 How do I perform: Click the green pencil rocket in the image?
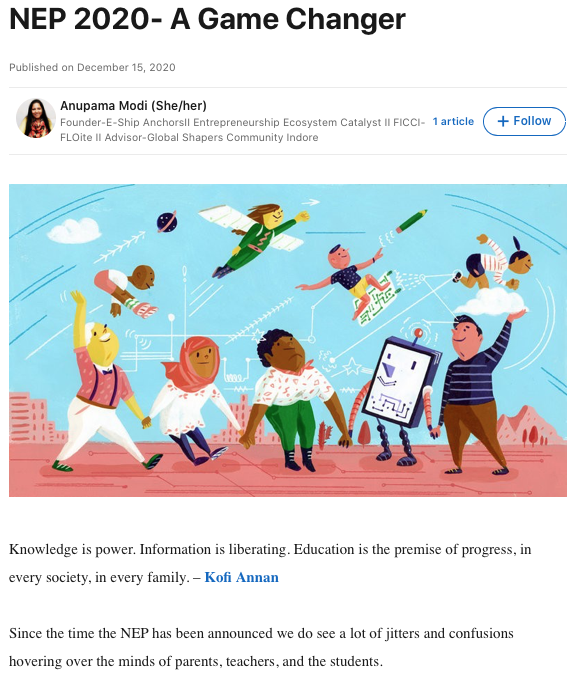click(x=411, y=221)
